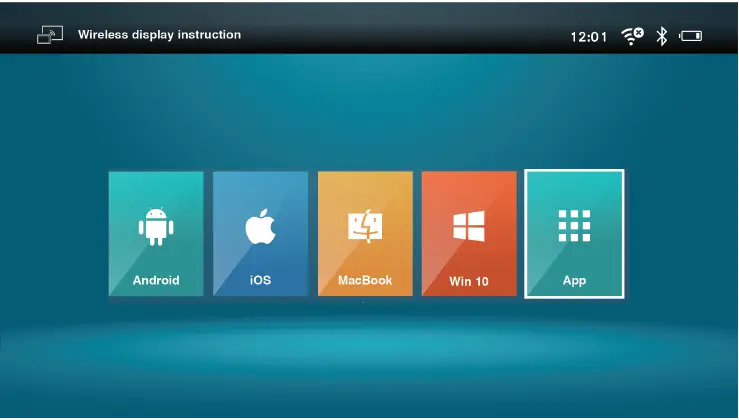The image size is (739, 420).
Task: Click the wireless display cast icon
Action: tap(50, 35)
